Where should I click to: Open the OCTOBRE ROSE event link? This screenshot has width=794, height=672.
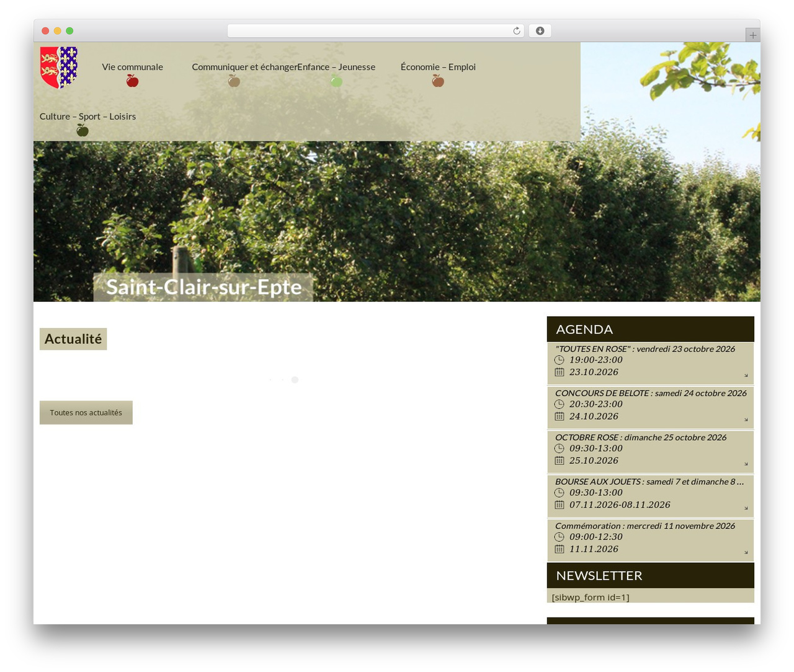point(641,438)
